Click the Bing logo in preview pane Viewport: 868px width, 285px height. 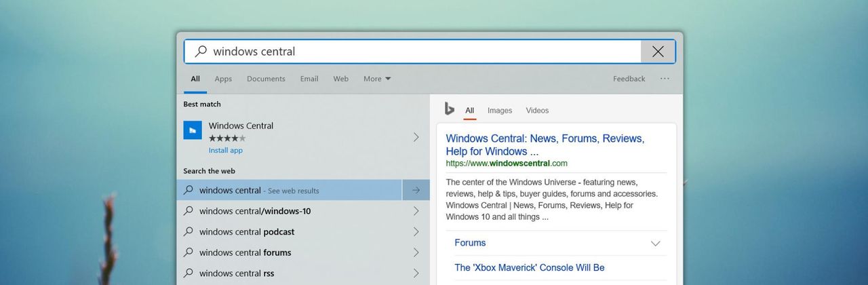pyautogui.click(x=449, y=109)
